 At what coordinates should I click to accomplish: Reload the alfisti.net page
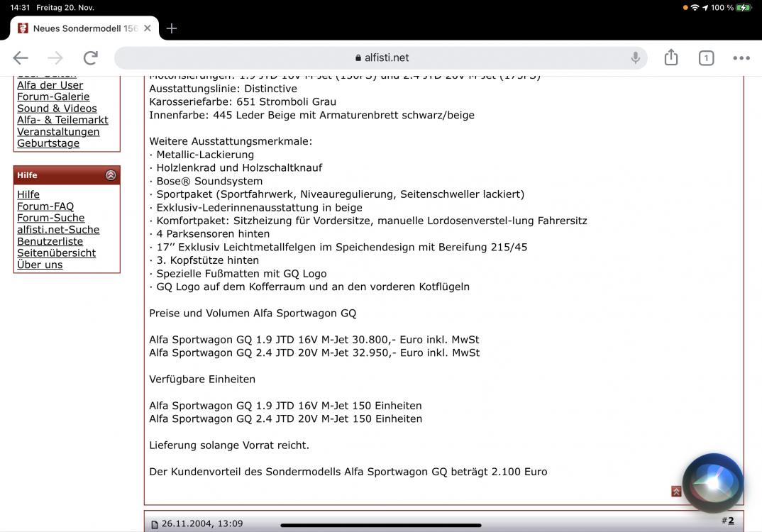(x=90, y=58)
